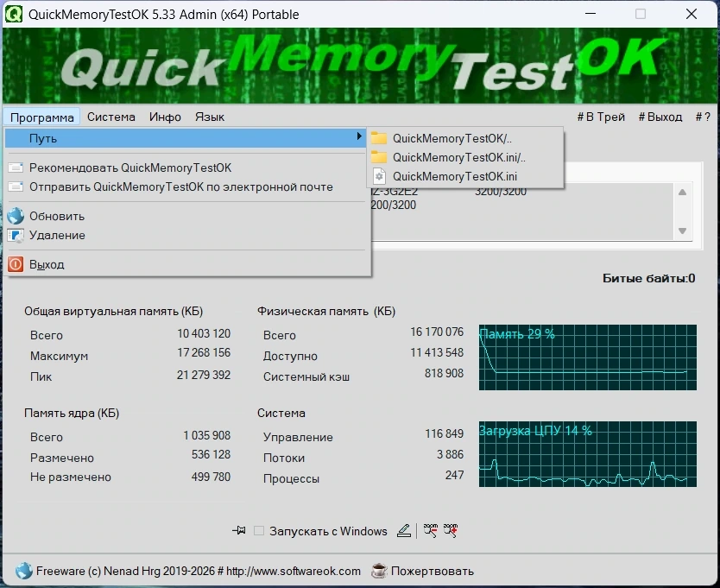Click the QuickMemoryTestOK title bar app icon
Viewport: 720px width, 588px height.
coord(14,14)
